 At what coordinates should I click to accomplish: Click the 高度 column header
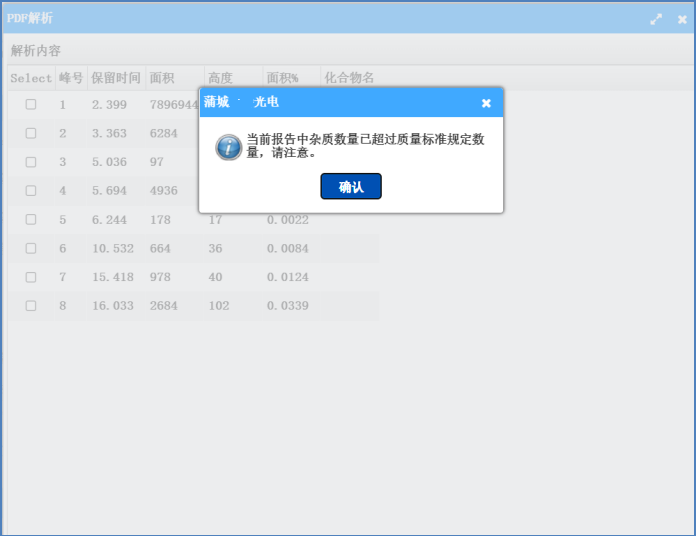pos(220,78)
